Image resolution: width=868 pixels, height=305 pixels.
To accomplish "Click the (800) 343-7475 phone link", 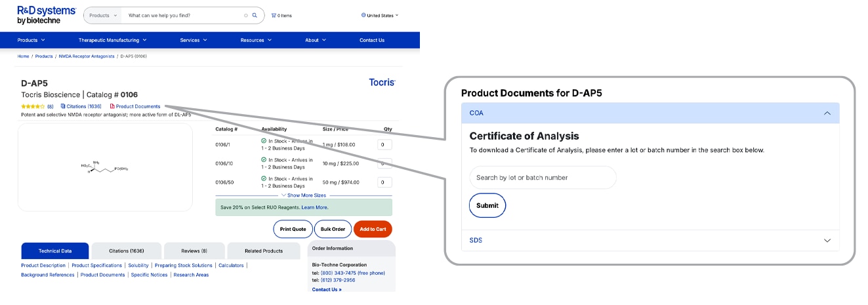I will coord(353,273).
